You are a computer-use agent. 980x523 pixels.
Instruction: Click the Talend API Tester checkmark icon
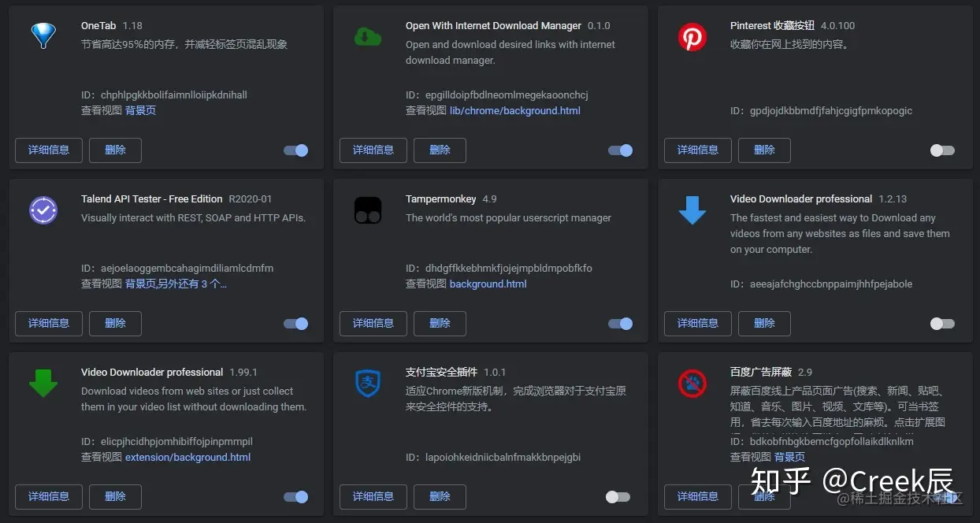(43, 210)
